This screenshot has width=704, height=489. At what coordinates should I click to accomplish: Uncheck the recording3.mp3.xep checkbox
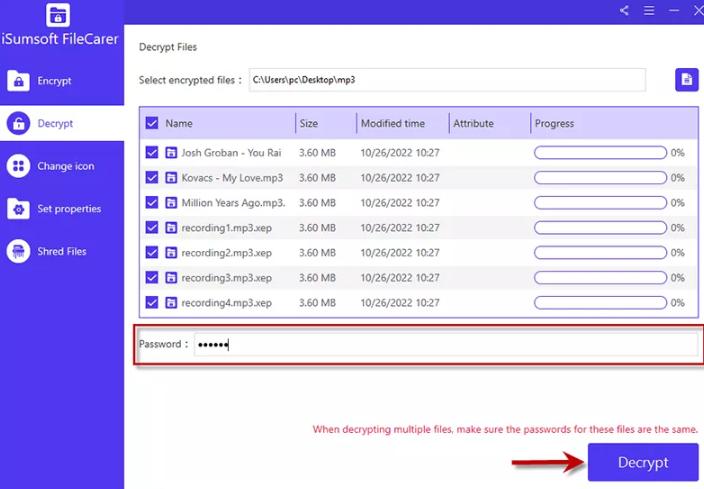tap(152, 278)
